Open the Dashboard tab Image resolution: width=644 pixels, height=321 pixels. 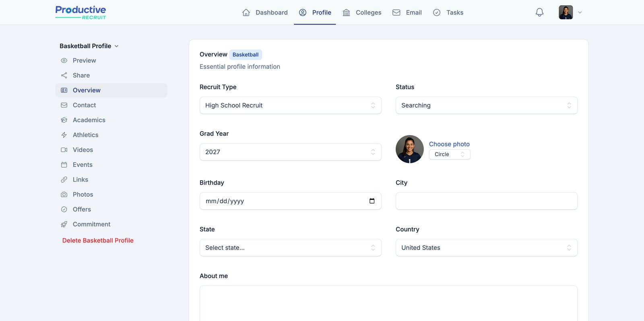265,12
